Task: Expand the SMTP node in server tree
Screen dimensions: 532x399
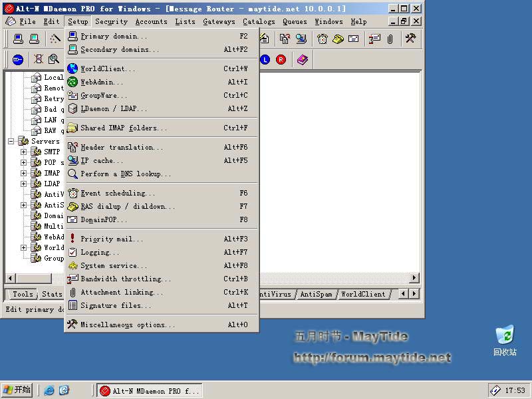Action: [24, 152]
